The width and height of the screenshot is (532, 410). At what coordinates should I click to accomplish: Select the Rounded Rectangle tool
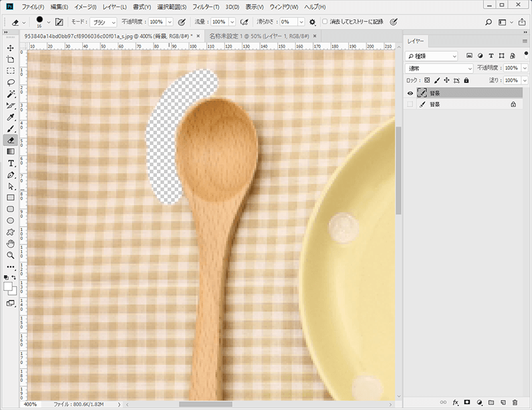(x=11, y=209)
